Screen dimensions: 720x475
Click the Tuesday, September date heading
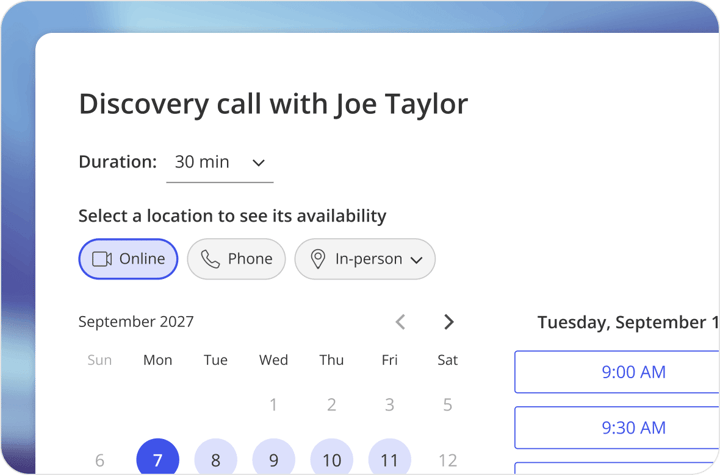tap(628, 322)
